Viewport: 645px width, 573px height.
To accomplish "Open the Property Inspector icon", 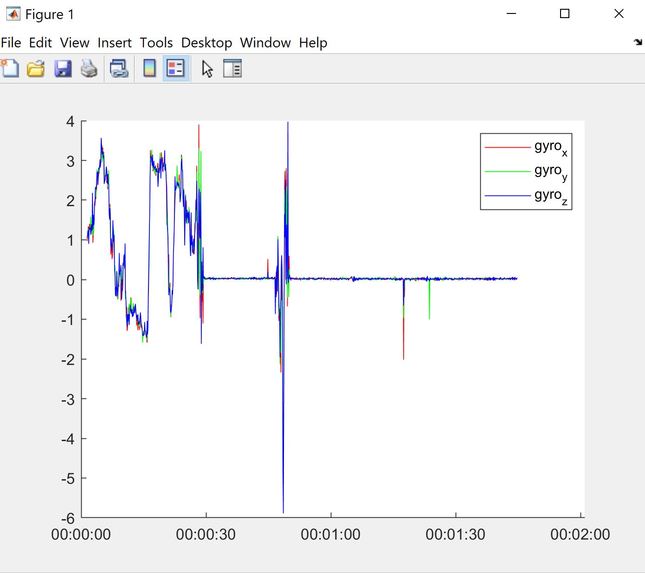I will 232,68.
